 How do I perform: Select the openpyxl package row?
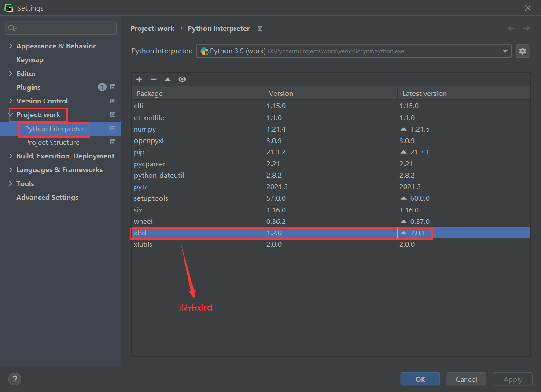(331, 141)
